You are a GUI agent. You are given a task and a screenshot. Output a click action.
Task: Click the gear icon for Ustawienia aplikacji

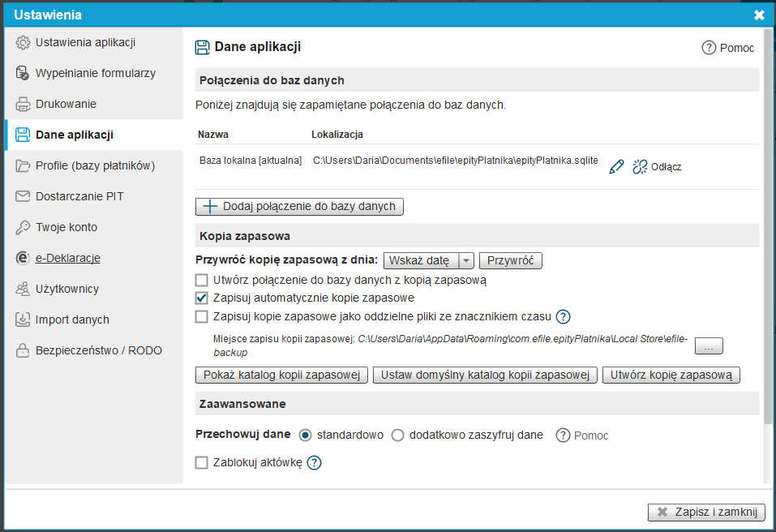click(x=23, y=43)
